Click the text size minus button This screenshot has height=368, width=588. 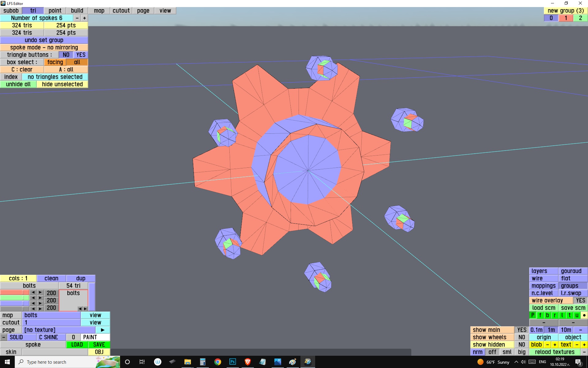[x=577, y=345]
